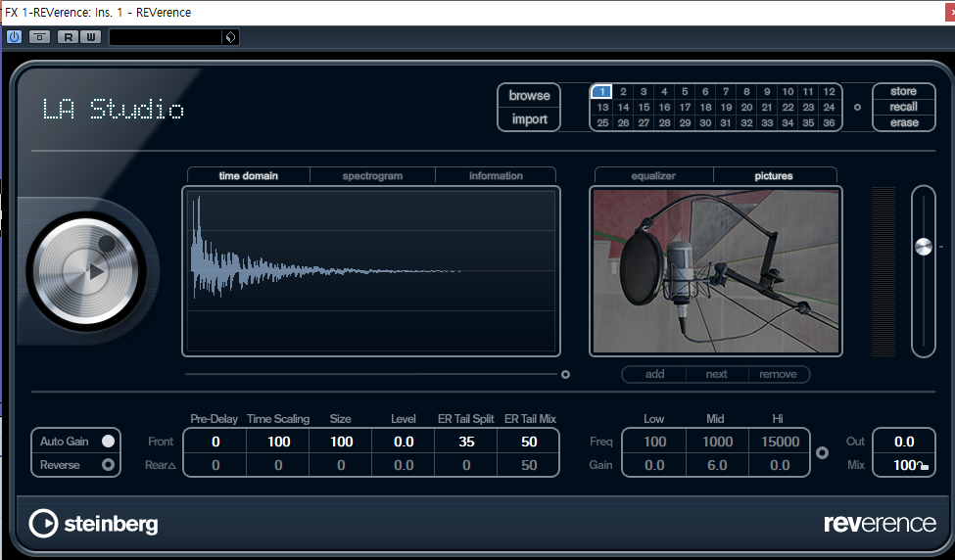Screen dimensions: 955x560
Task: Click the Rear link triangle icon
Action: pos(171,466)
